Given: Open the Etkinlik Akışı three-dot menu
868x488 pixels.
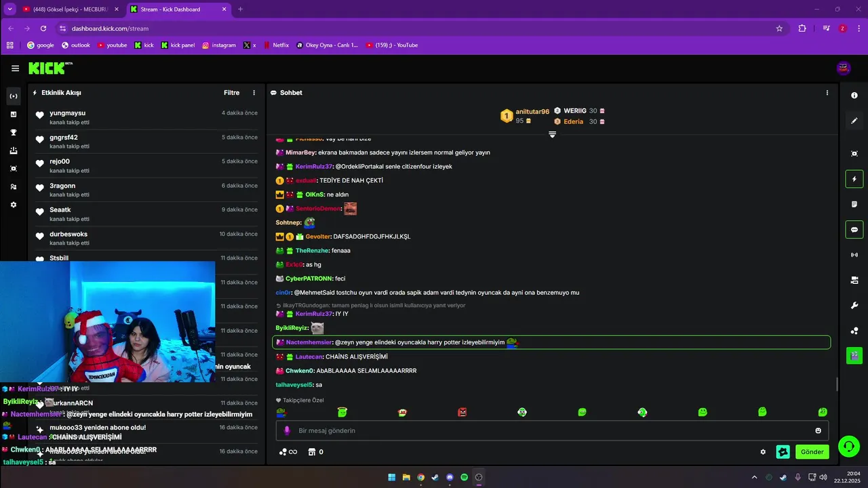Looking at the screenshot, I should pyautogui.click(x=254, y=93).
